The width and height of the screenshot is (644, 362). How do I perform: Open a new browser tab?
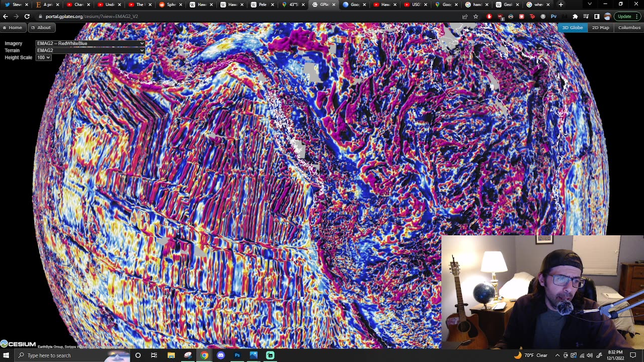[560, 5]
